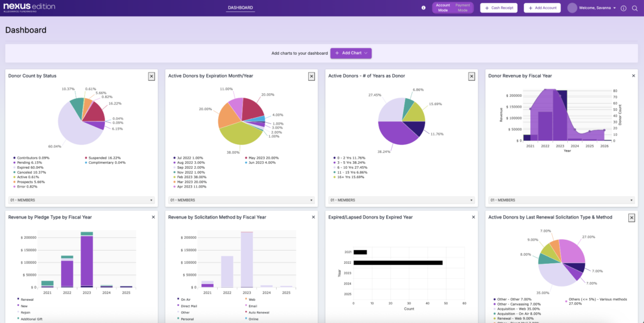Open the search magnifier icon in header
Image resolution: width=644 pixels, height=323 pixels.
pos(635,8)
